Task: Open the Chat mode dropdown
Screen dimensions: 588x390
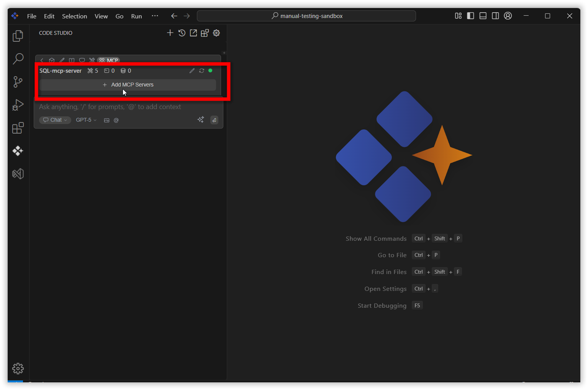Action: tap(55, 120)
